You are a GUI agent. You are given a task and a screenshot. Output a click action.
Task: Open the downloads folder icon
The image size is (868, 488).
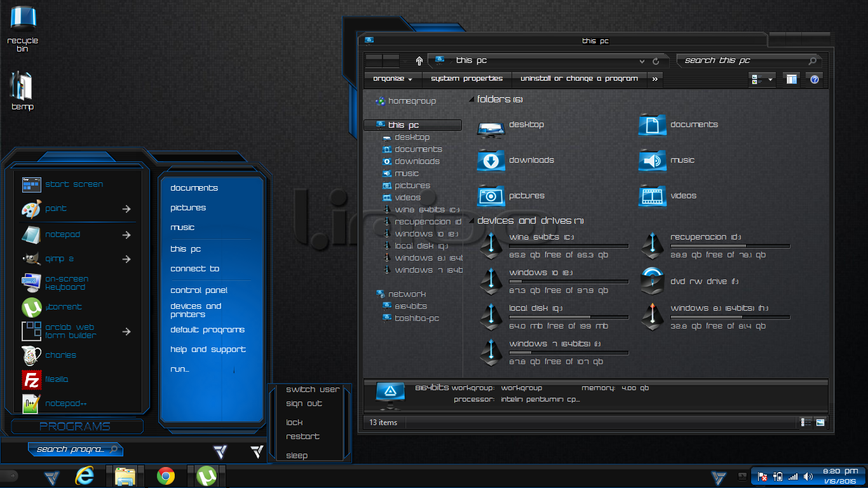click(x=491, y=161)
